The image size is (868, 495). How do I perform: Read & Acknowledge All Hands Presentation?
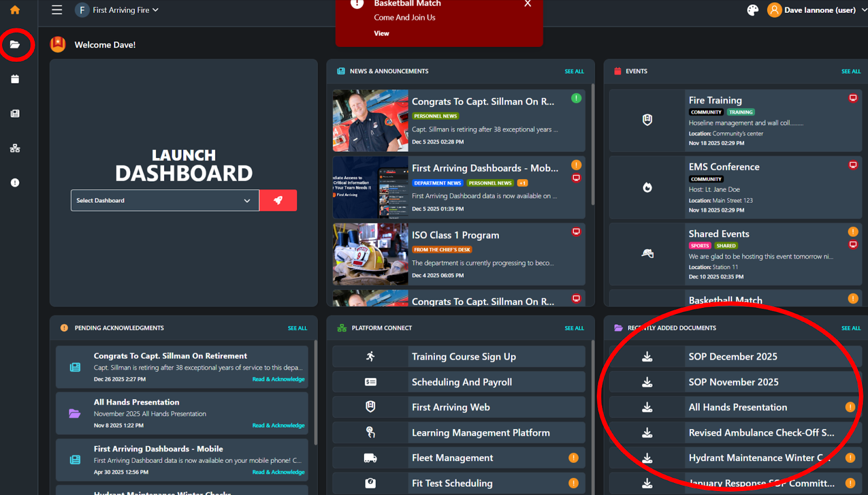pos(278,426)
